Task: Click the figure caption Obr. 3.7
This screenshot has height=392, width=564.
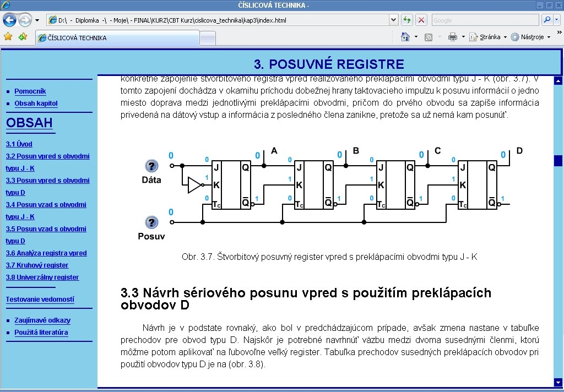Action: pyautogui.click(x=329, y=257)
